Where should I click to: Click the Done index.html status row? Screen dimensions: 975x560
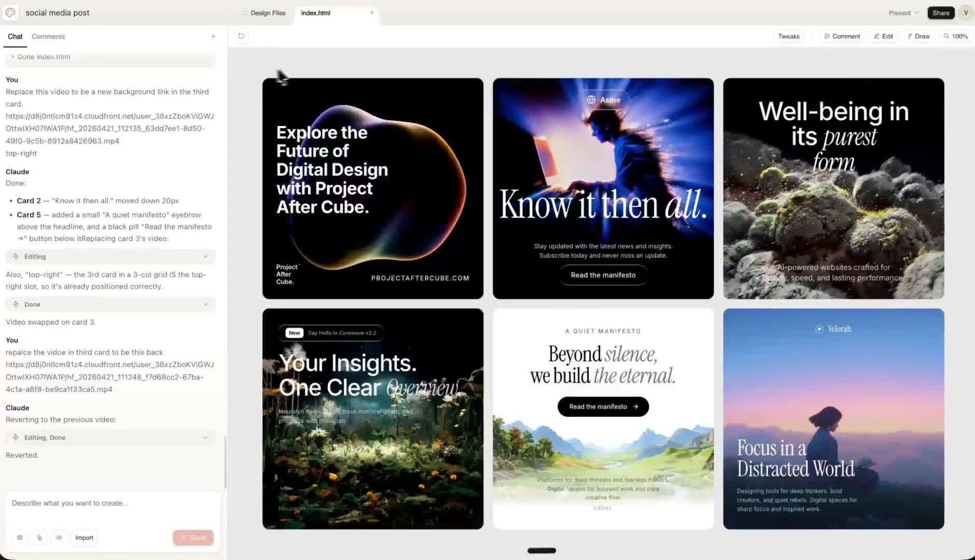pos(110,58)
